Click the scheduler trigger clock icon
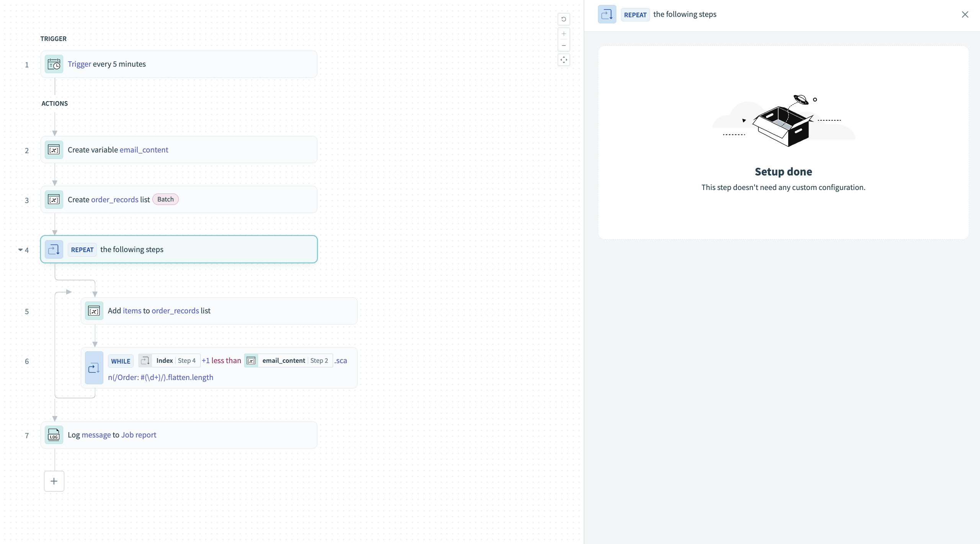980x544 pixels. [x=54, y=64]
